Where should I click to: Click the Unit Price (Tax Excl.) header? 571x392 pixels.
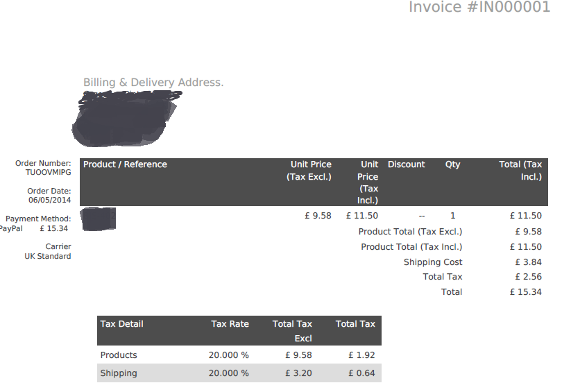click(309, 171)
